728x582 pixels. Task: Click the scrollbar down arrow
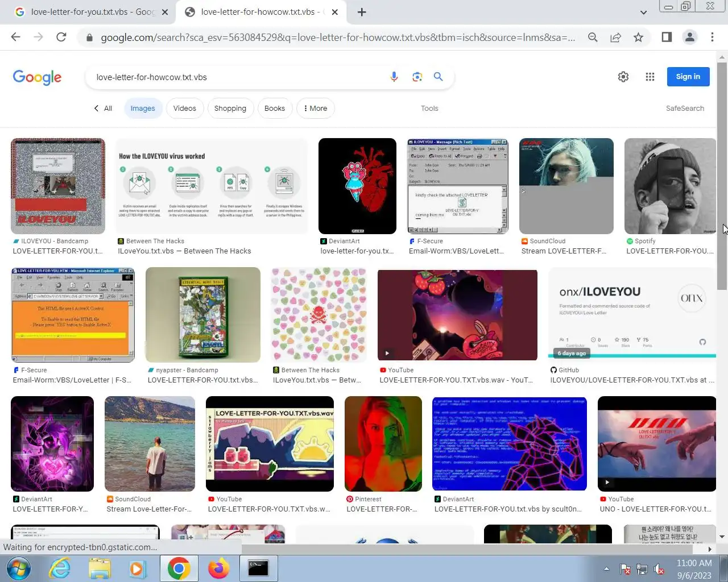click(722, 537)
